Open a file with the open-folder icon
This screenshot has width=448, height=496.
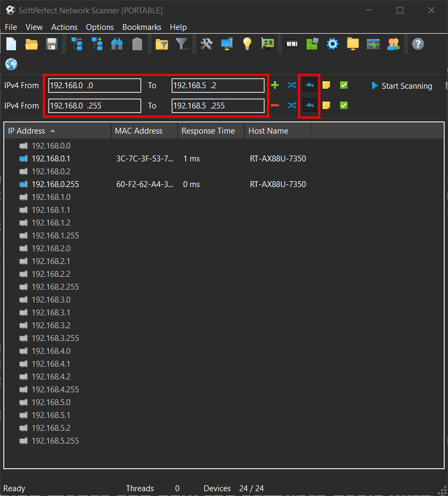pos(32,44)
